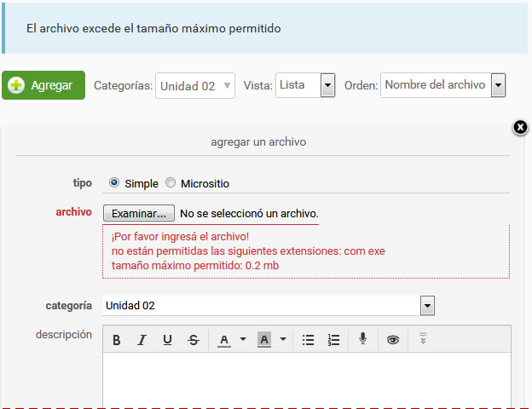This screenshot has width=532, height=409.
Task: Insert a numbered list
Action: [334, 340]
